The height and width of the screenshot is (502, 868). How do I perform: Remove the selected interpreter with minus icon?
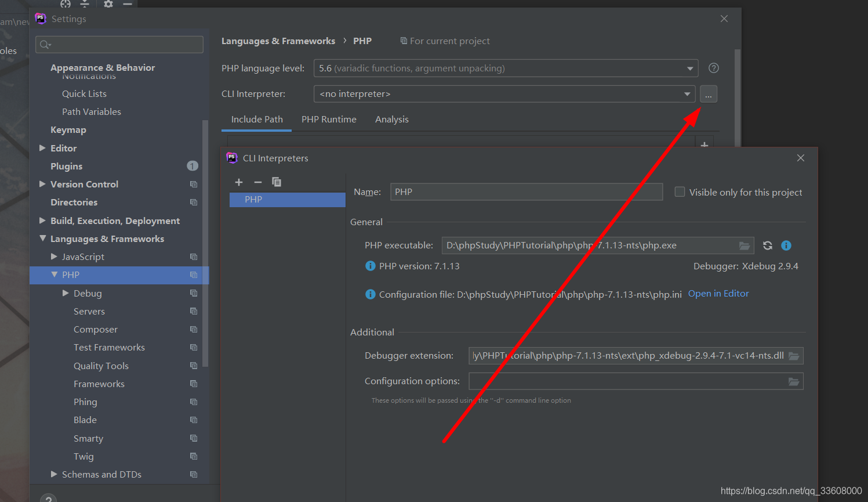pyautogui.click(x=258, y=182)
